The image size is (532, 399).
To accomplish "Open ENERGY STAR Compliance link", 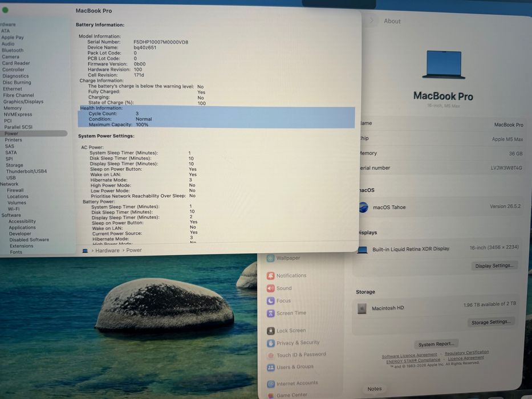I will pyautogui.click(x=413, y=361).
